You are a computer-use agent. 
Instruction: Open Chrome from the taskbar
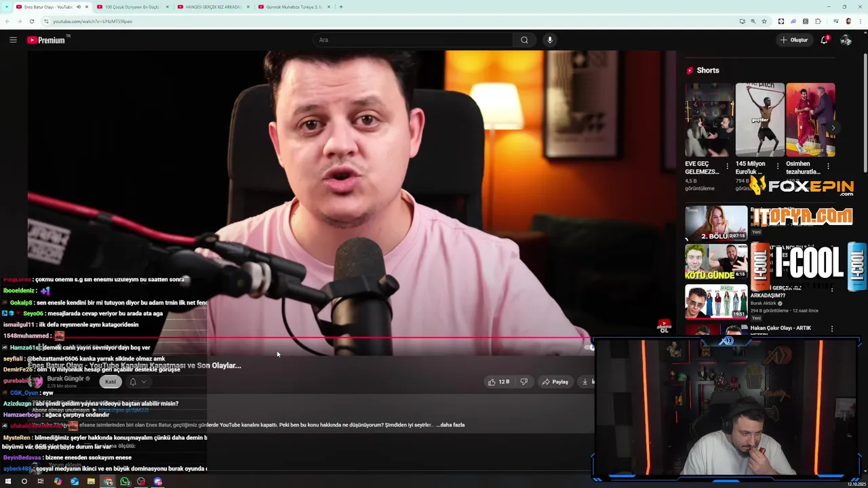(108, 482)
